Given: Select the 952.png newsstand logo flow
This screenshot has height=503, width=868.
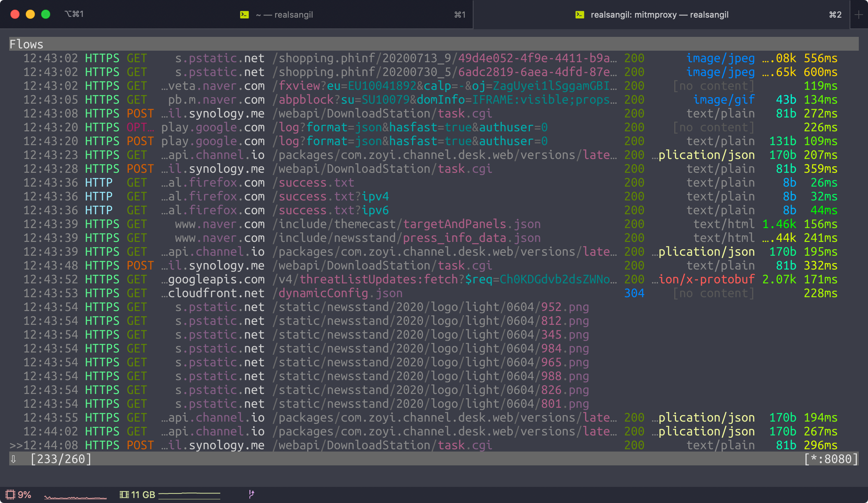Looking at the screenshot, I should 434,307.
